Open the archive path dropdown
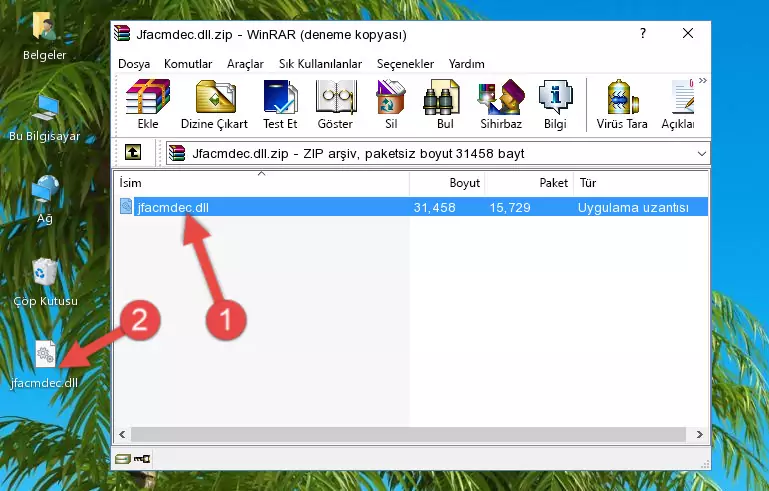Viewport: 769px width, 491px height. pyautogui.click(x=702, y=154)
